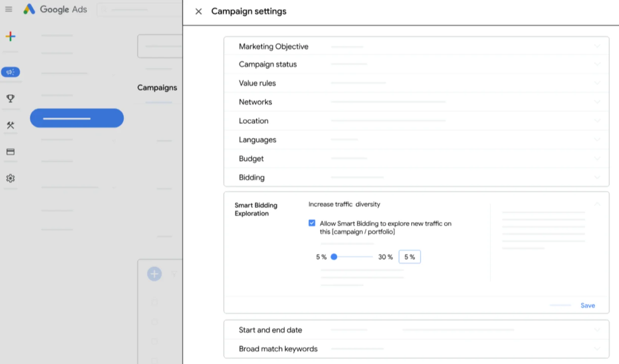The width and height of the screenshot is (619, 364).
Task: Click the exploration percentage slider handle
Action: click(x=334, y=257)
